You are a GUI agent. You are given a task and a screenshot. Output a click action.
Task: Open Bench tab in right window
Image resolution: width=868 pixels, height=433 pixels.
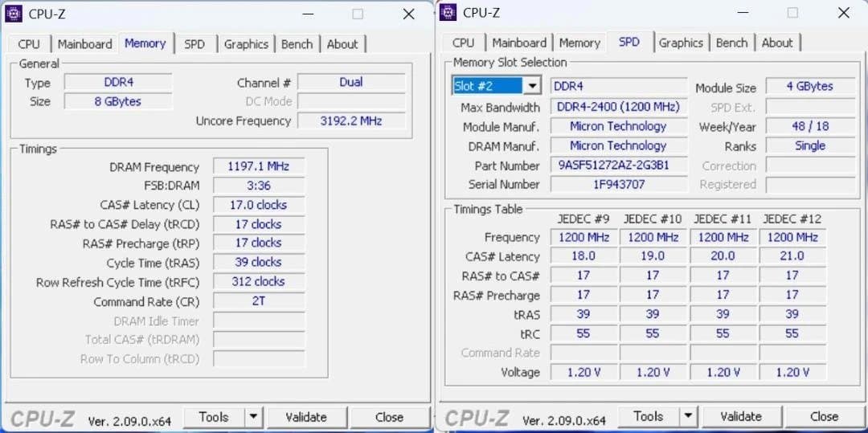point(732,43)
